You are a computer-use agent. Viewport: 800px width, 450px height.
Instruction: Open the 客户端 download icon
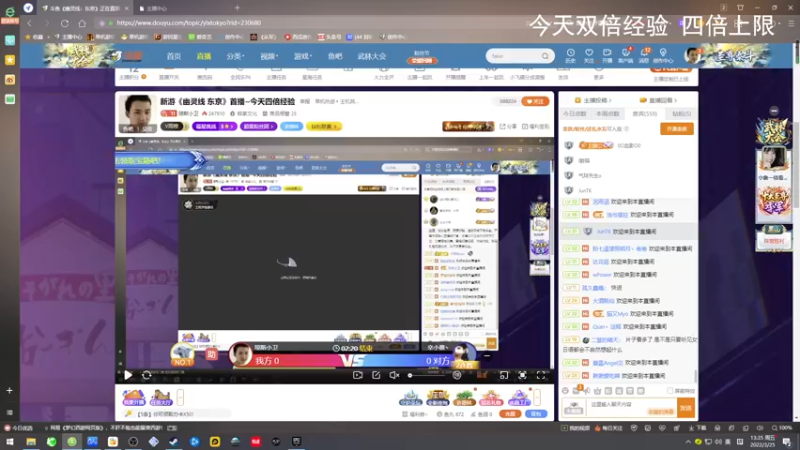click(x=626, y=56)
